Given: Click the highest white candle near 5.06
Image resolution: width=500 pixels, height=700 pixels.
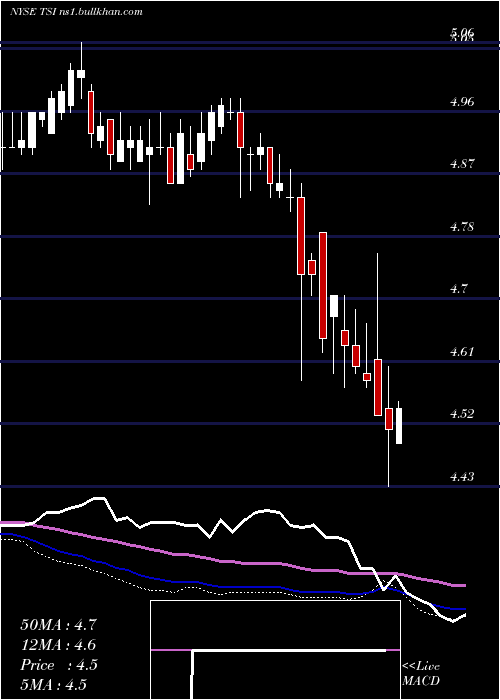Looking at the screenshot, I should point(81,74).
